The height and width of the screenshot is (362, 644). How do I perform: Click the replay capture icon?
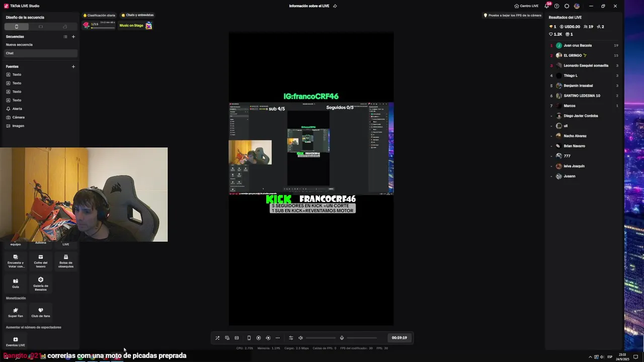tap(268, 338)
